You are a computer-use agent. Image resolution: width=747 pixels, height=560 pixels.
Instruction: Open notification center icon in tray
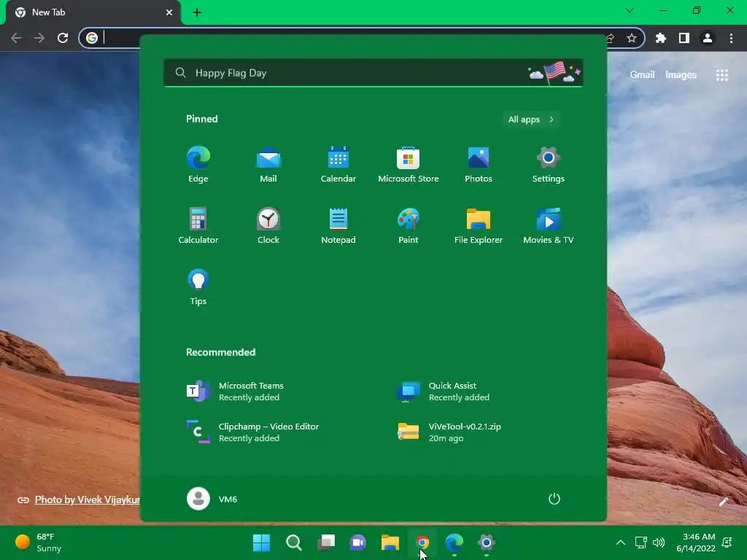coord(727,542)
